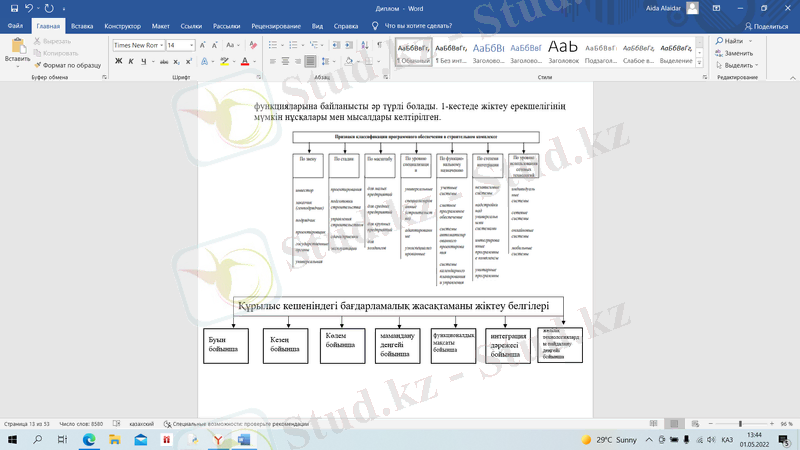Justify the text
The image size is (800, 450).
click(310, 61)
